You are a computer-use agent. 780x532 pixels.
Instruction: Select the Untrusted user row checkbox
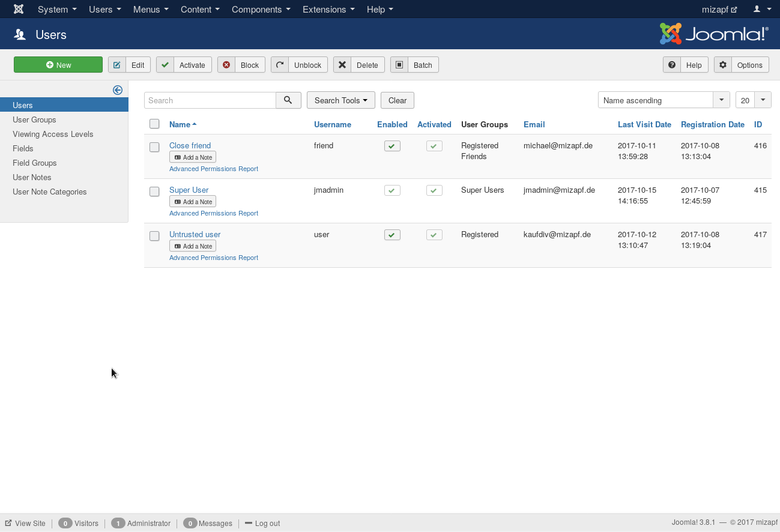(154, 236)
